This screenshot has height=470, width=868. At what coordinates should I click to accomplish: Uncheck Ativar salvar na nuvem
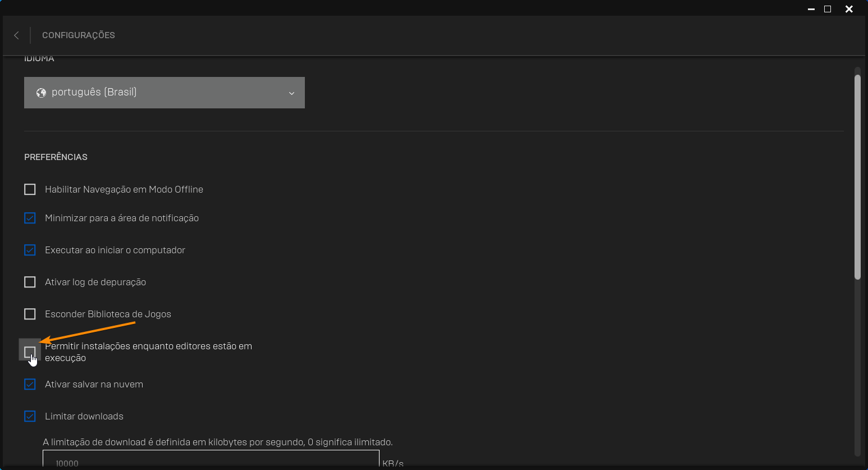pos(30,384)
